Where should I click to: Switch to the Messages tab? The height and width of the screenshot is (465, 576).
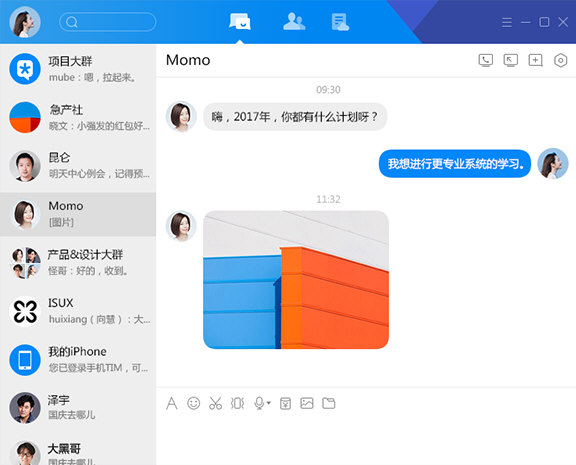240,22
